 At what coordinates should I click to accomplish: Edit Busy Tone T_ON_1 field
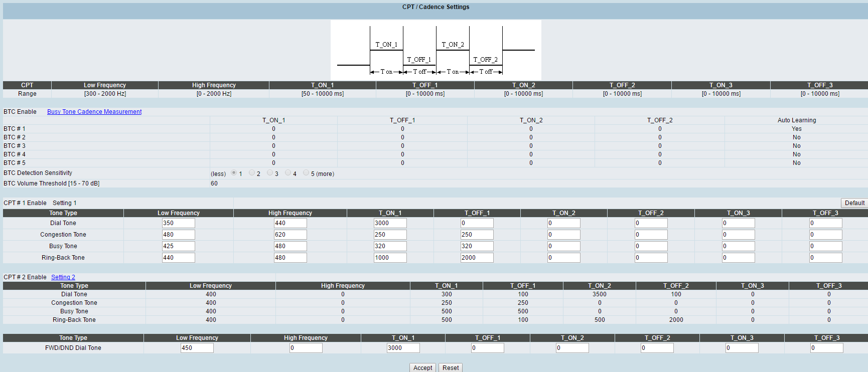[x=390, y=246]
